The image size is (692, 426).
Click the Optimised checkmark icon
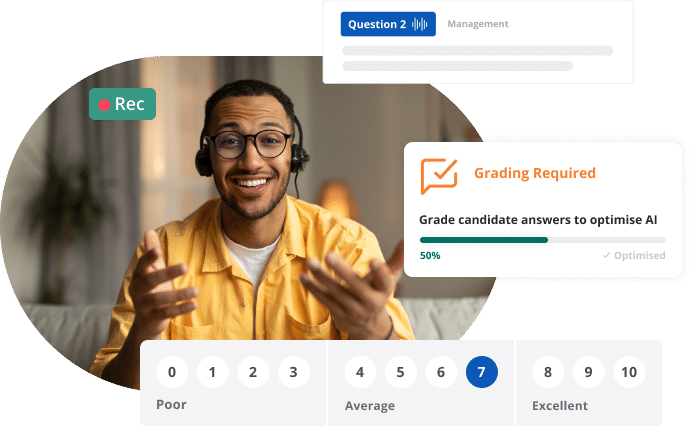[607, 255]
